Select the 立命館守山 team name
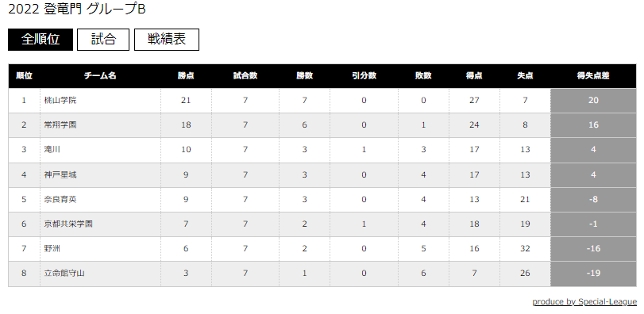The width and height of the screenshot is (644, 314). coord(64,274)
